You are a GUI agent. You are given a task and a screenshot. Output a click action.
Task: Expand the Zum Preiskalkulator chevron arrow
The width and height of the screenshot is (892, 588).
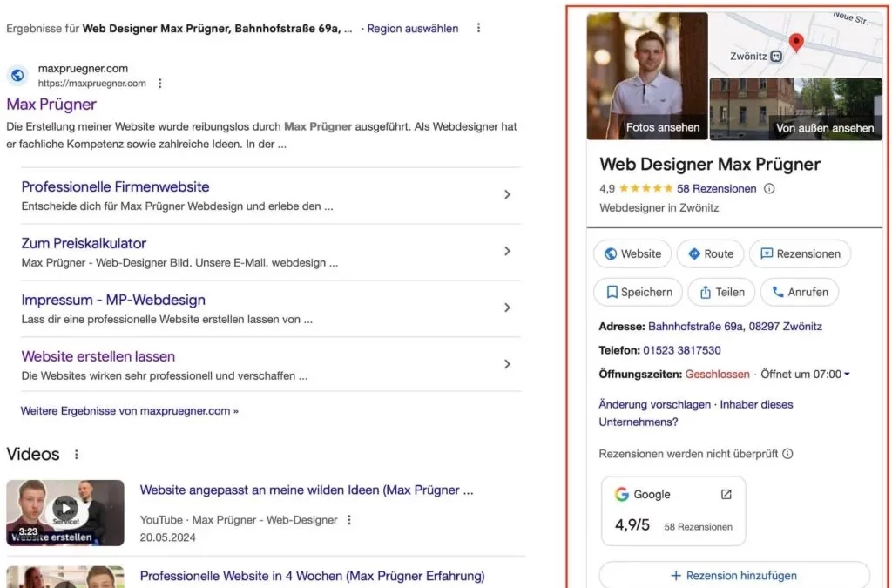507,251
